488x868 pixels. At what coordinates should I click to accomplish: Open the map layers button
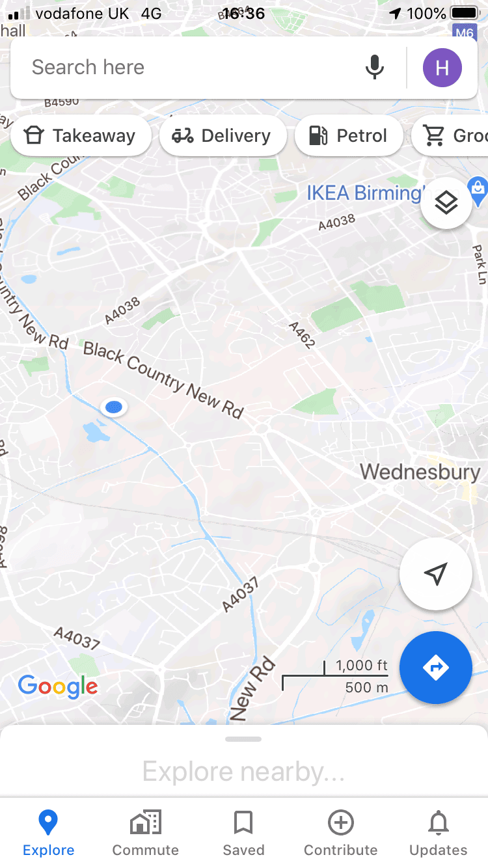click(x=446, y=203)
